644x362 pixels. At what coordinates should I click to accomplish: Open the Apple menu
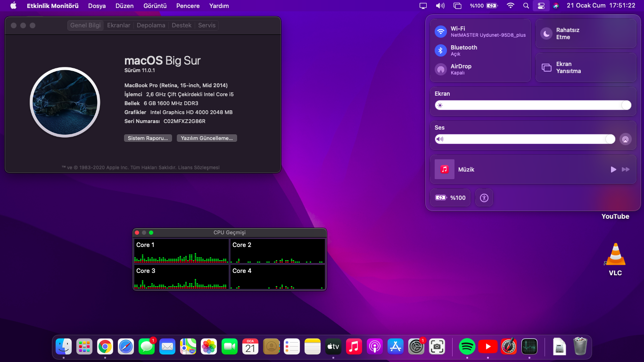[x=13, y=6]
